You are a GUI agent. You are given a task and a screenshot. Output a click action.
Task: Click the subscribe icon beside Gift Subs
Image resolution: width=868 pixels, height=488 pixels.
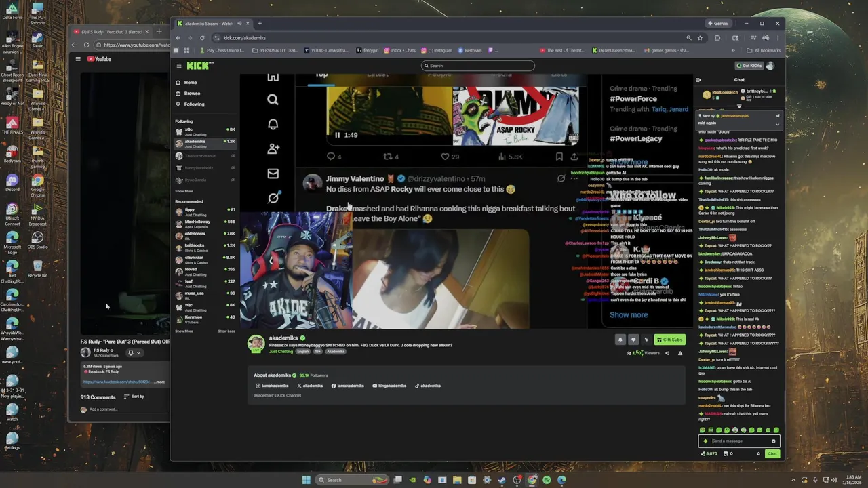click(x=646, y=340)
